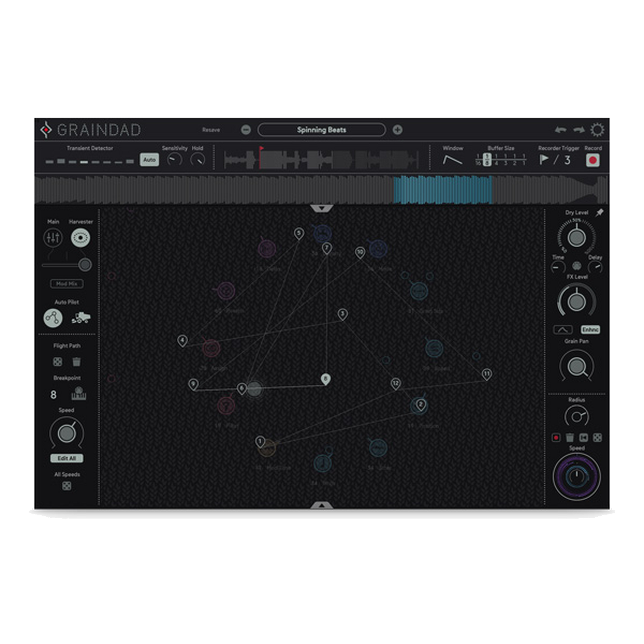The width and height of the screenshot is (644, 644).
Task: Click the undo arrow icon
Action: tap(561, 130)
